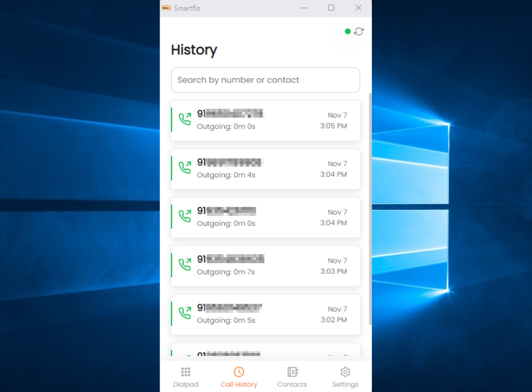Minimize the Smartflo window
The height and width of the screenshot is (392, 532).
pyautogui.click(x=304, y=8)
